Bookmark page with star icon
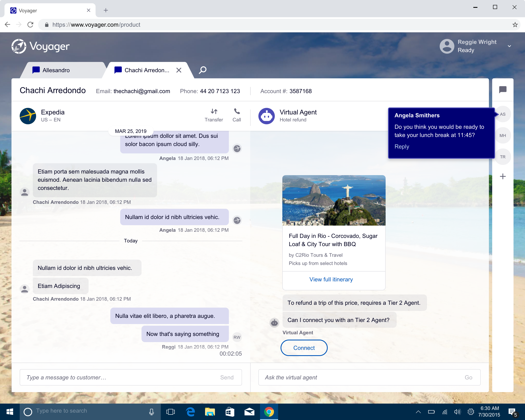The height and width of the screenshot is (420, 525). [x=515, y=25]
